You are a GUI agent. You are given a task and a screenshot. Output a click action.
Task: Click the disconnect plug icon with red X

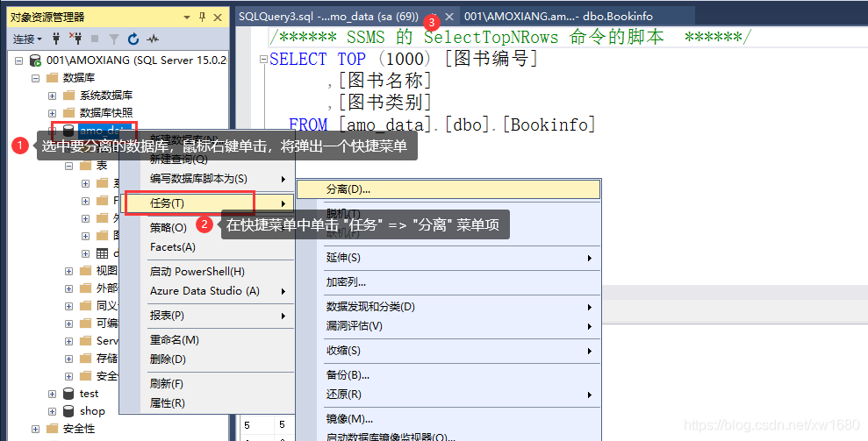click(x=75, y=39)
